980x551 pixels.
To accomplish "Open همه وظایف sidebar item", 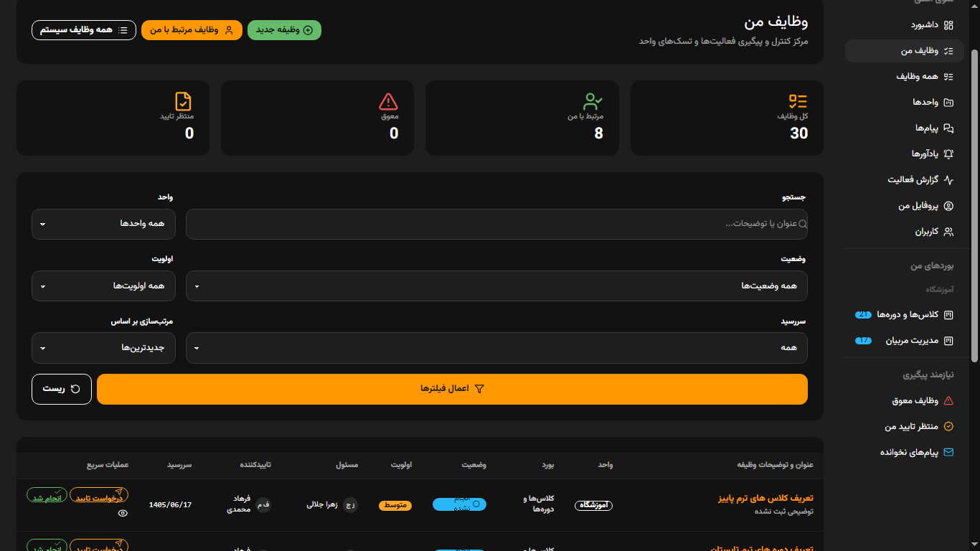I will coord(905,77).
